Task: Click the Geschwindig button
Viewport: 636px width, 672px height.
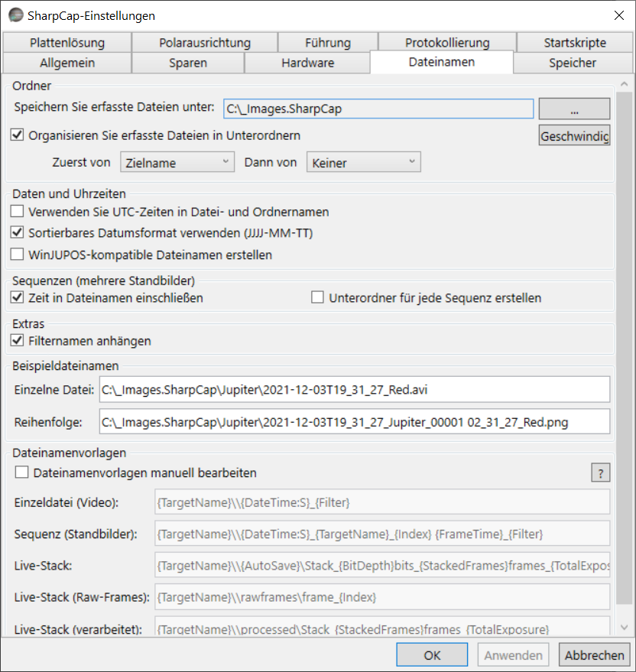Action: (x=574, y=135)
